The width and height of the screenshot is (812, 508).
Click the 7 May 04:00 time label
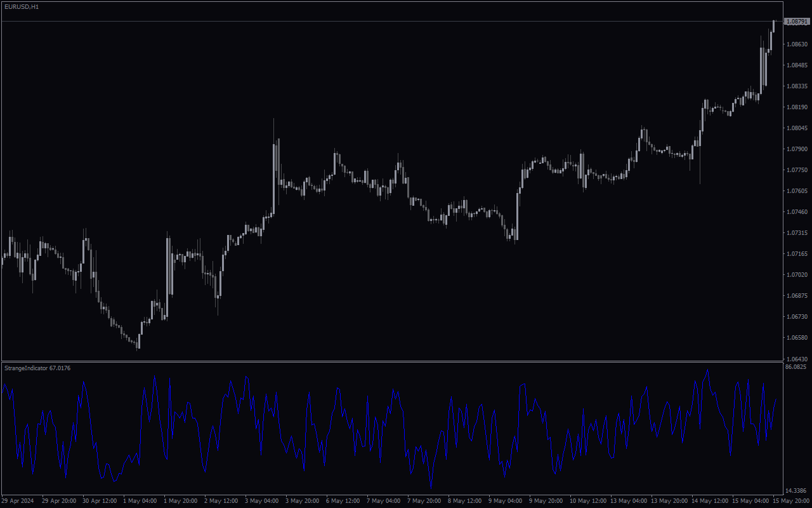coord(383,501)
